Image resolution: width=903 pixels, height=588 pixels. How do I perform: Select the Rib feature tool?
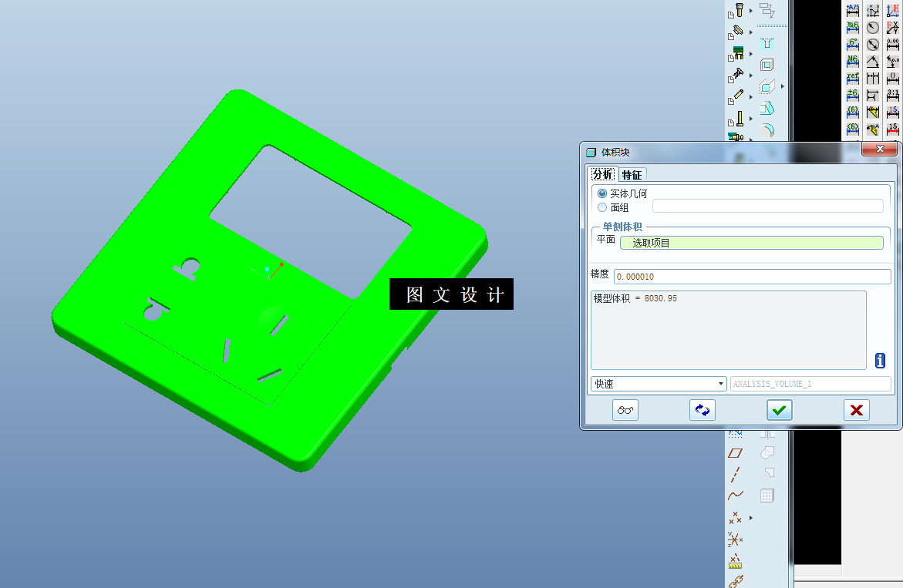click(767, 87)
